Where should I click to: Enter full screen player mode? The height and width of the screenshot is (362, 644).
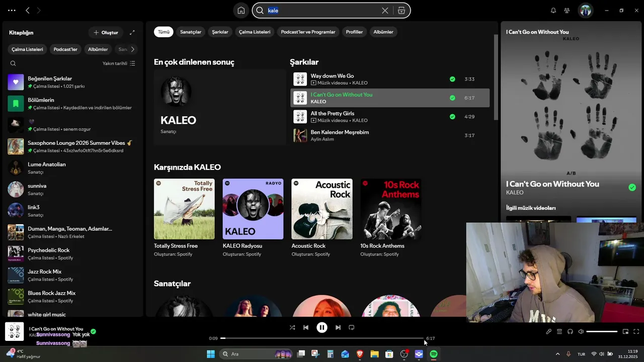[636, 331]
